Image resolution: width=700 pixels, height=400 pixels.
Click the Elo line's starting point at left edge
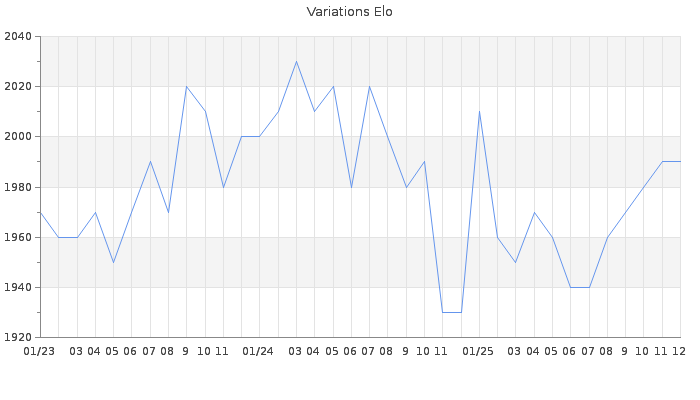pyautogui.click(x=40, y=212)
